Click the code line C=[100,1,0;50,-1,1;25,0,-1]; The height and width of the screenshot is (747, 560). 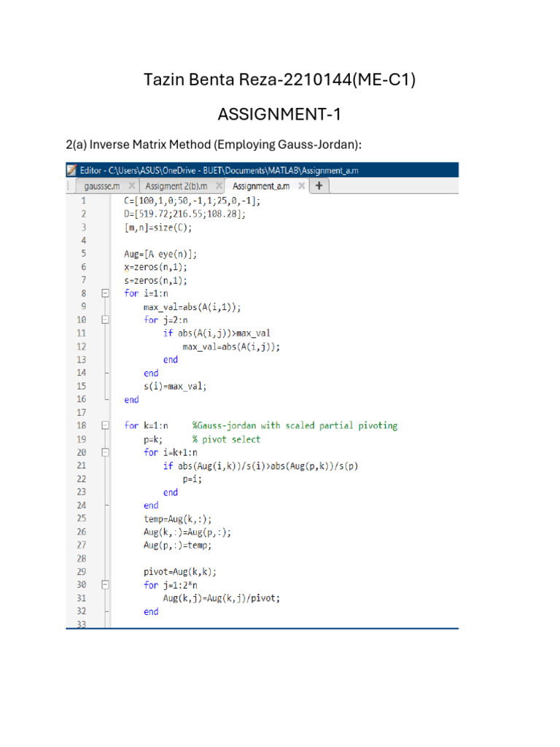click(192, 201)
